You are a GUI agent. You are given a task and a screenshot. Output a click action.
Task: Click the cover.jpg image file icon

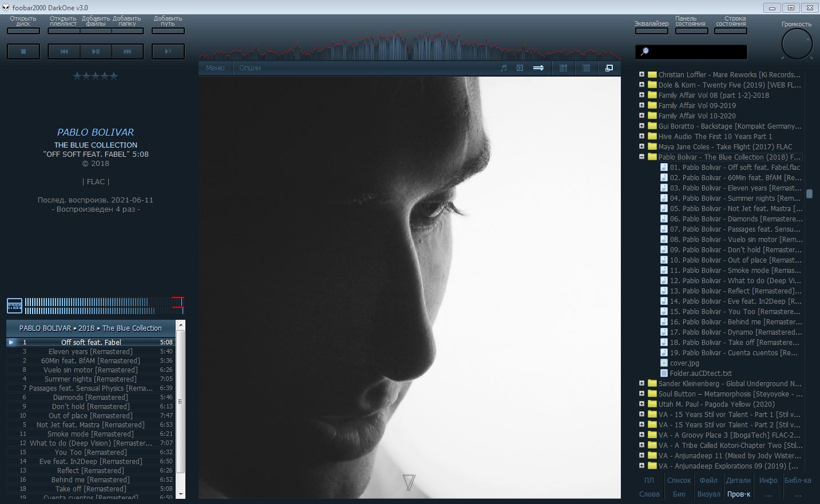point(664,363)
